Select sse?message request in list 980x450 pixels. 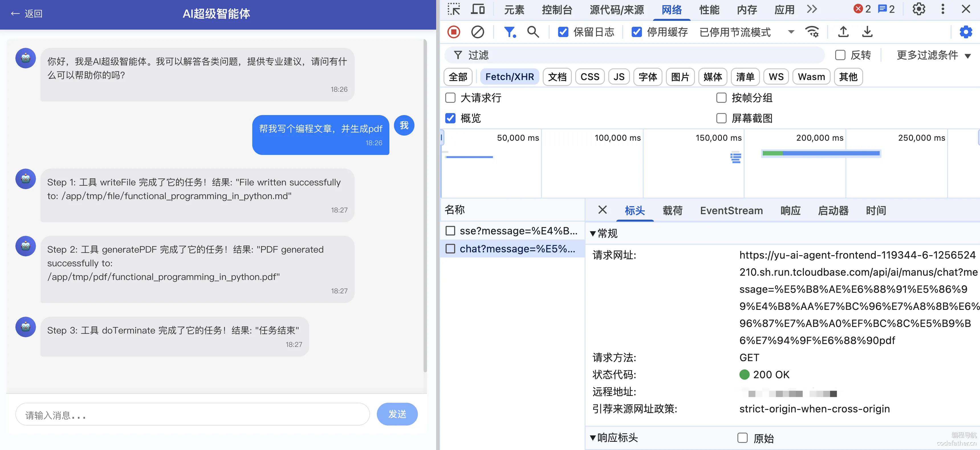[512, 231]
